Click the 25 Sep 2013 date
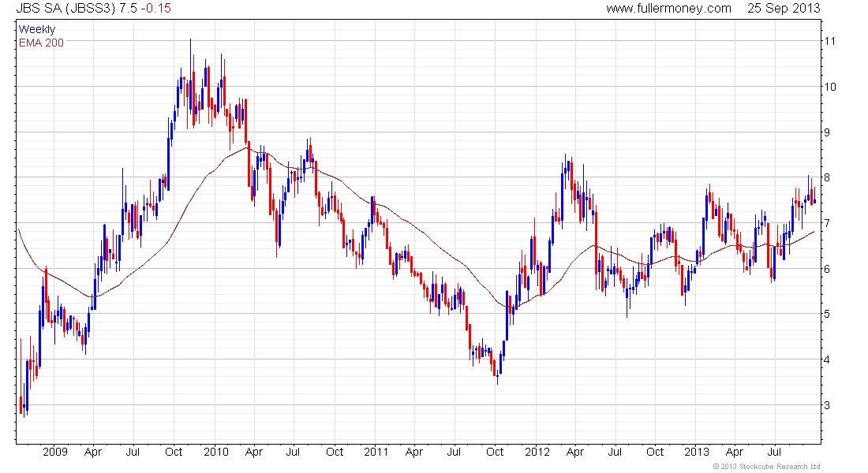Viewport: 868px width, 473px height. point(784,9)
